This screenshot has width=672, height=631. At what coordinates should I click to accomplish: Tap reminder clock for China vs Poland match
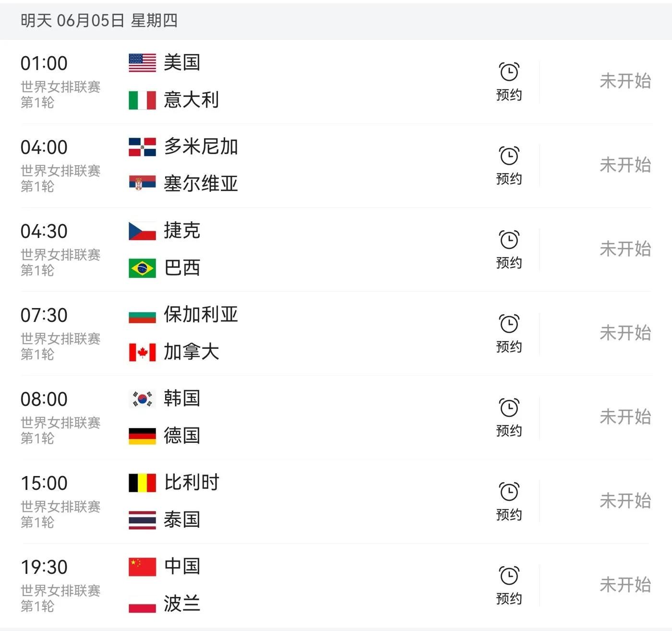click(x=509, y=576)
